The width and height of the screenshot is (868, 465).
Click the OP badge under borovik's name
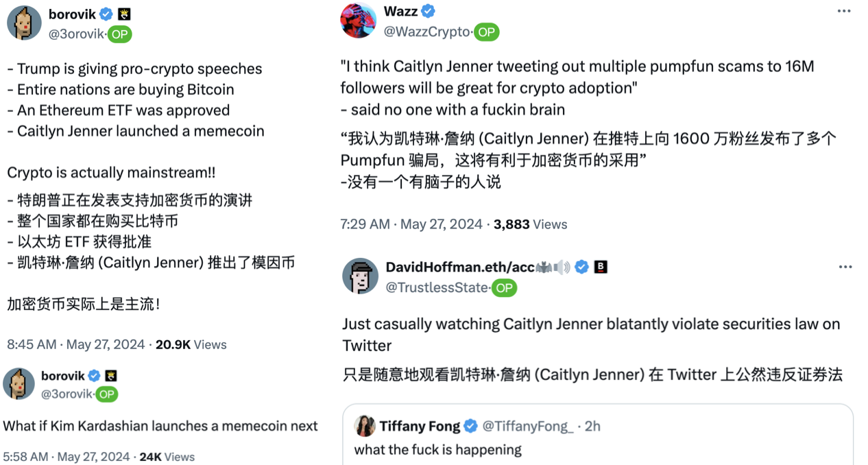119,34
